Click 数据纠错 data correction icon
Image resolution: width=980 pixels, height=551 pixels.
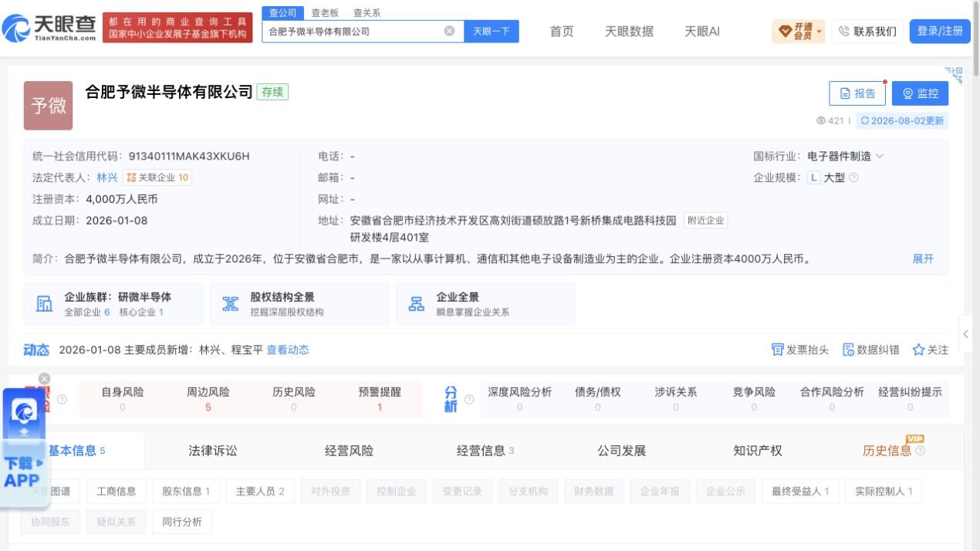870,350
